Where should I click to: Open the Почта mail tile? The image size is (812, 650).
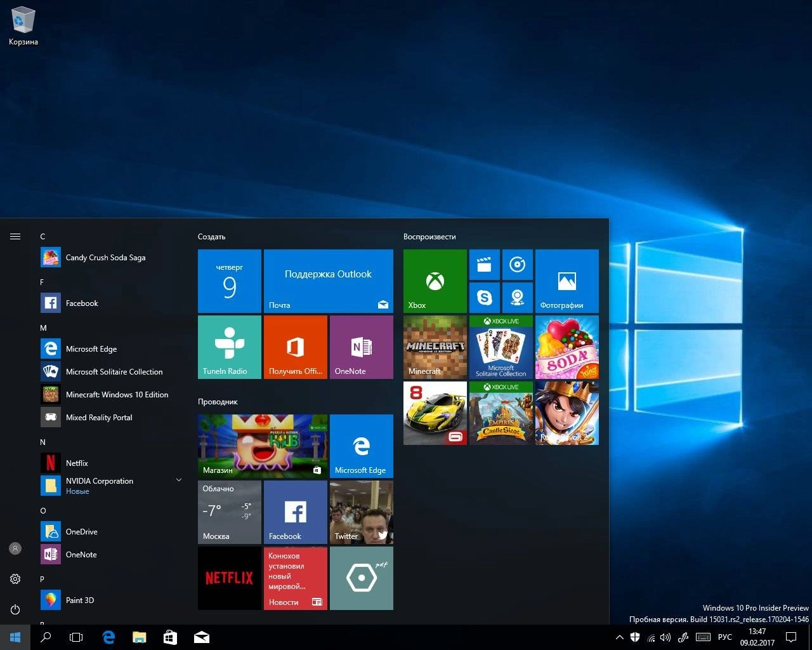pyautogui.click(x=329, y=281)
